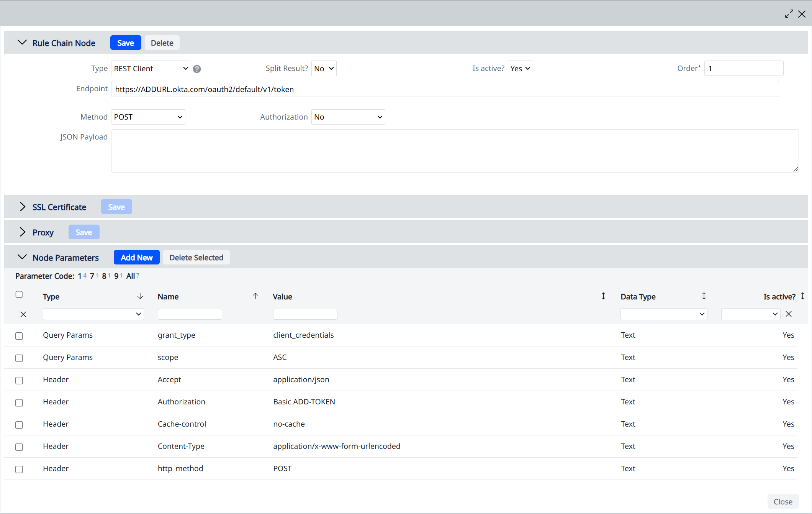Viewport: 812px width, 514px height.
Task: Click the Basic ADD-TOKEN value cell
Action: [x=304, y=402]
